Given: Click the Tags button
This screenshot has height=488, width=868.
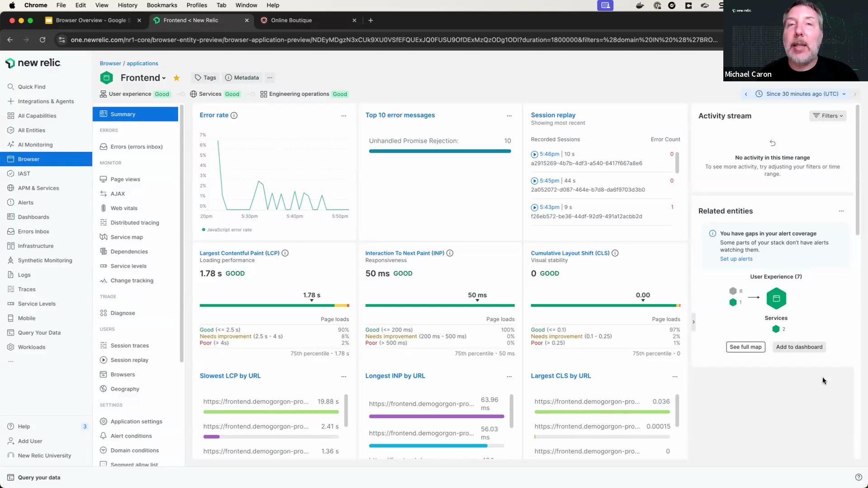Looking at the screenshot, I should (205, 78).
